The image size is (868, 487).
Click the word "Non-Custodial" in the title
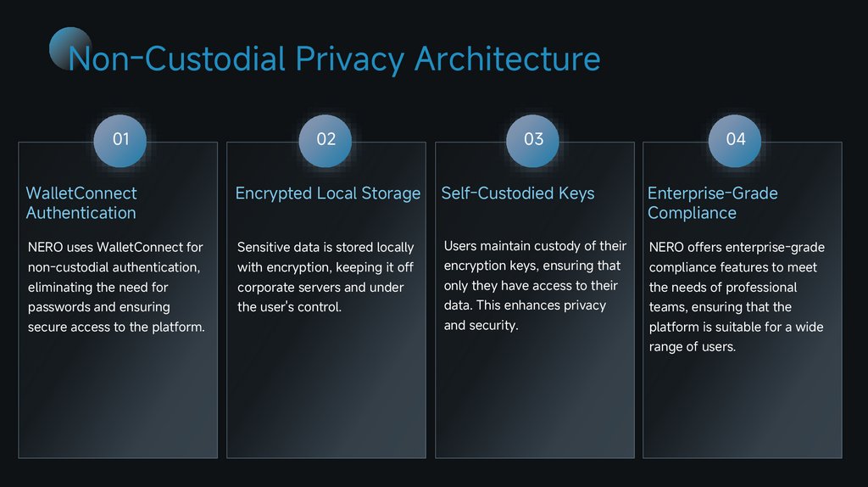click(x=176, y=59)
